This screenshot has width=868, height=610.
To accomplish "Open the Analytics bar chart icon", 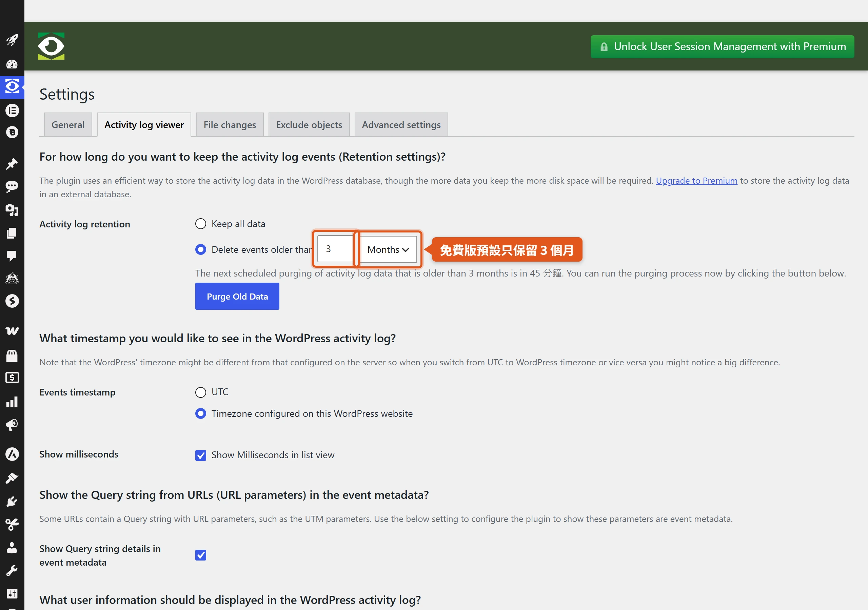I will click(12, 402).
